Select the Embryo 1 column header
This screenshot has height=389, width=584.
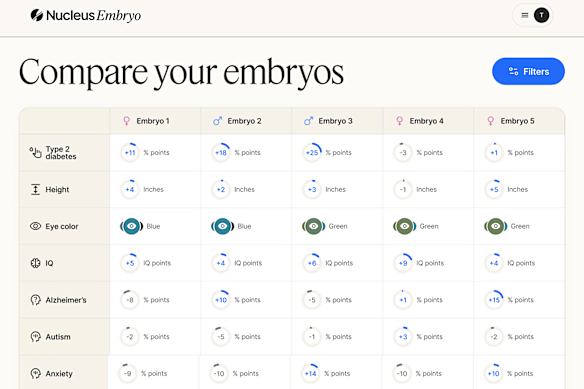(155, 121)
